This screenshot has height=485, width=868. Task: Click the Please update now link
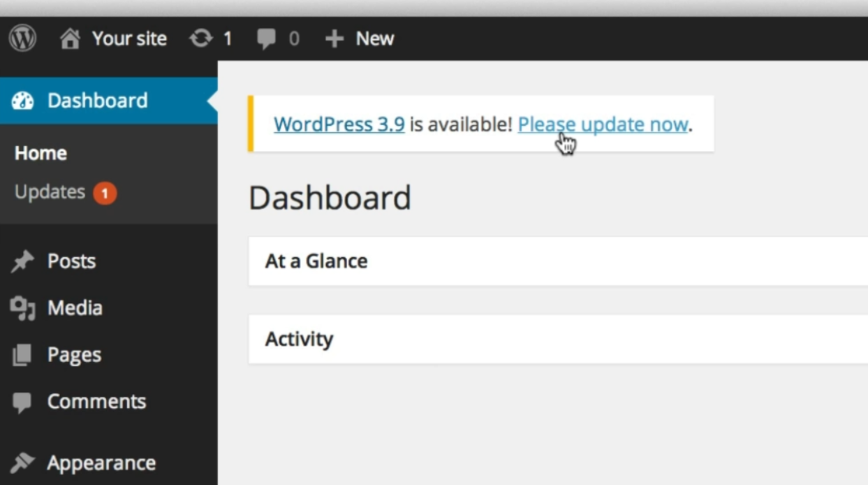(x=603, y=124)
